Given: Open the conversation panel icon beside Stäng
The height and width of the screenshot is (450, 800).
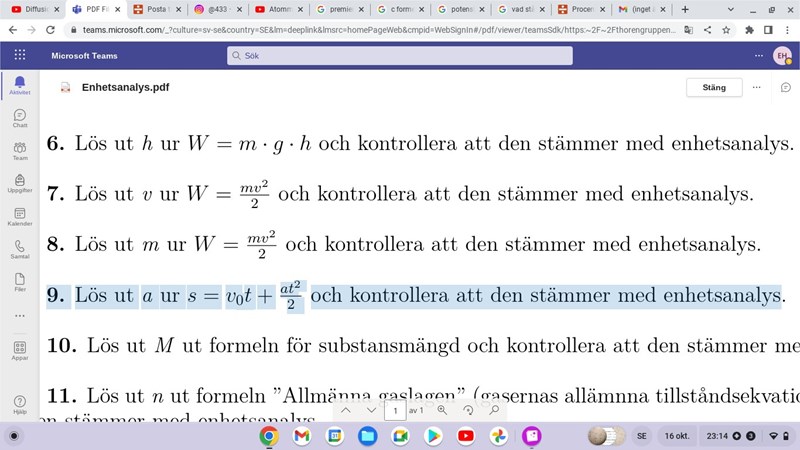Looking at the screenshot, I should 786,87.
